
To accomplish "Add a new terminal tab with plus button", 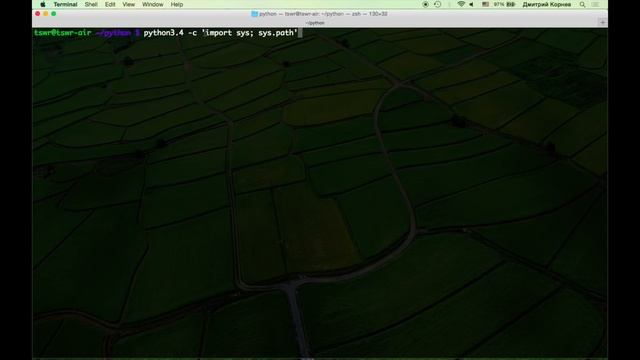I will tap(603, 22).
